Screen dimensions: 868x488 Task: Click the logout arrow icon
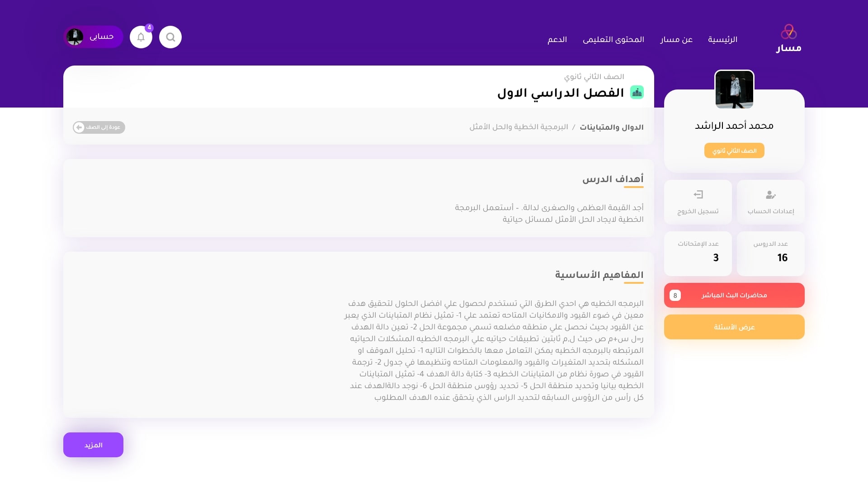coord(698,195)
